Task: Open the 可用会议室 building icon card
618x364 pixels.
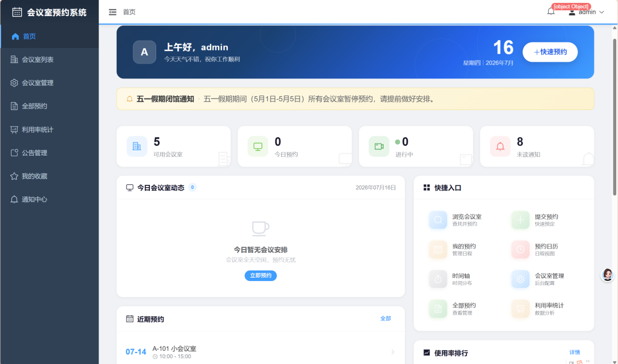Action: tap(137, 147)
